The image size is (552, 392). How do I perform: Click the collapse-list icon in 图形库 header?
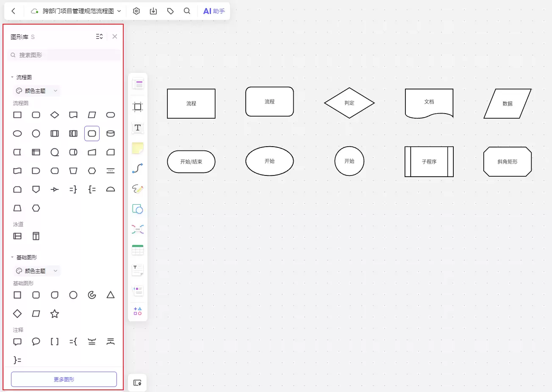(99, 36)
